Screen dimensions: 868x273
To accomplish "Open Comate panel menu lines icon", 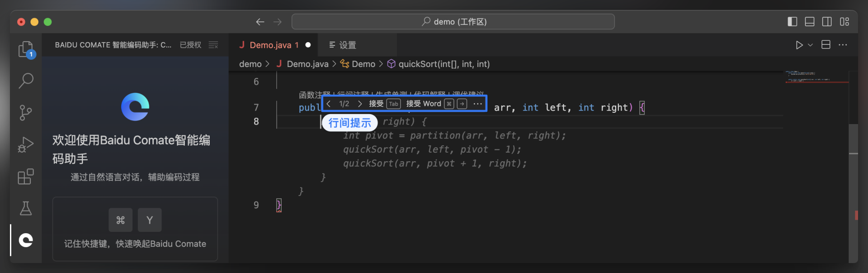I will (213, 45).
